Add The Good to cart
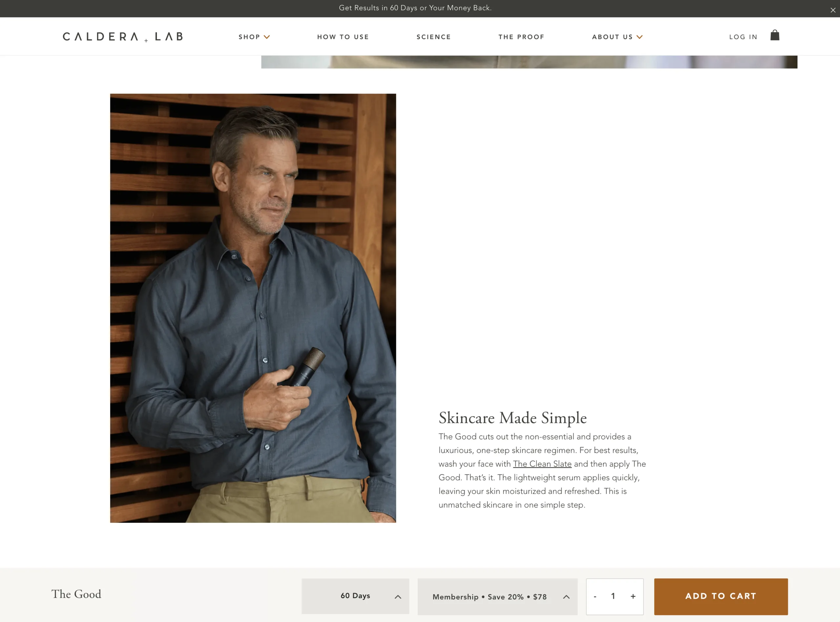Screen dimensions: 840x622 [721, 596]
